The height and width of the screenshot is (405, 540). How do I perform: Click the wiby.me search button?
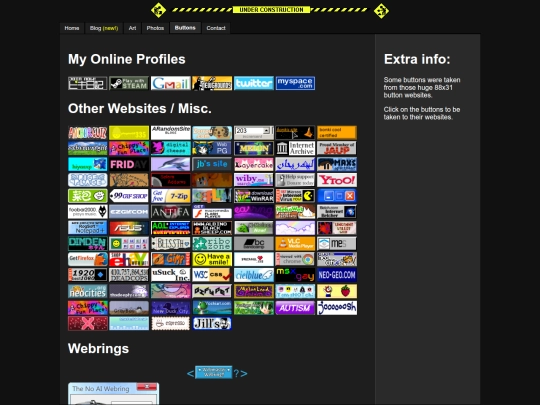tap(254, 180)
